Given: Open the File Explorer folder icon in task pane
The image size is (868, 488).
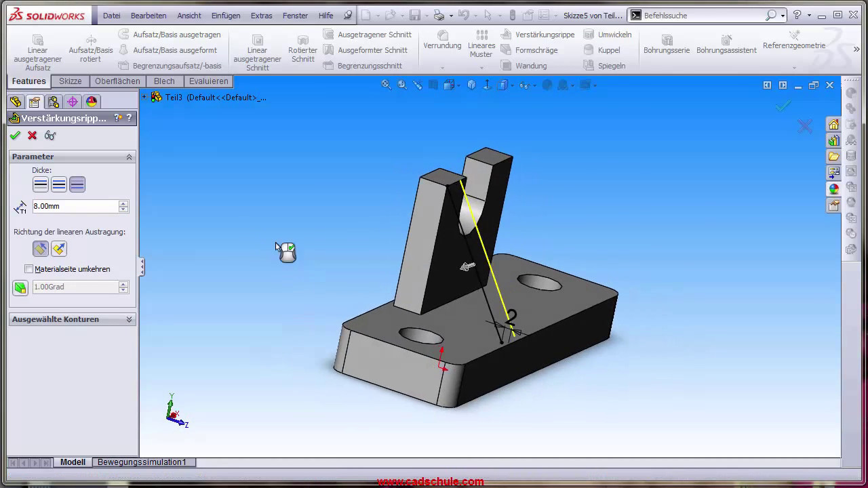Looking at the screenshot, I should (834, 157).
